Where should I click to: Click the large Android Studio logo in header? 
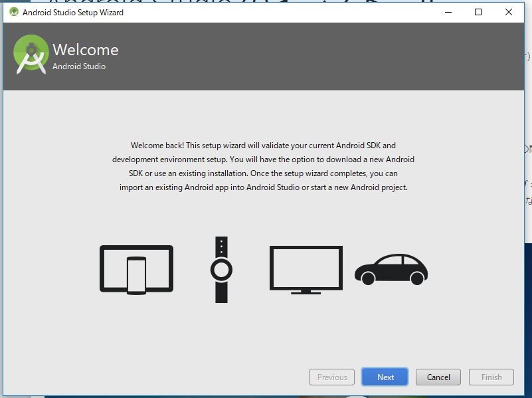(x=31, y=54)
